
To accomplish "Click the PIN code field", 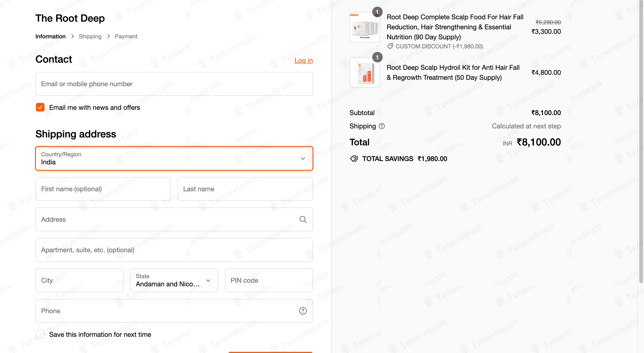I will [268, 280].
